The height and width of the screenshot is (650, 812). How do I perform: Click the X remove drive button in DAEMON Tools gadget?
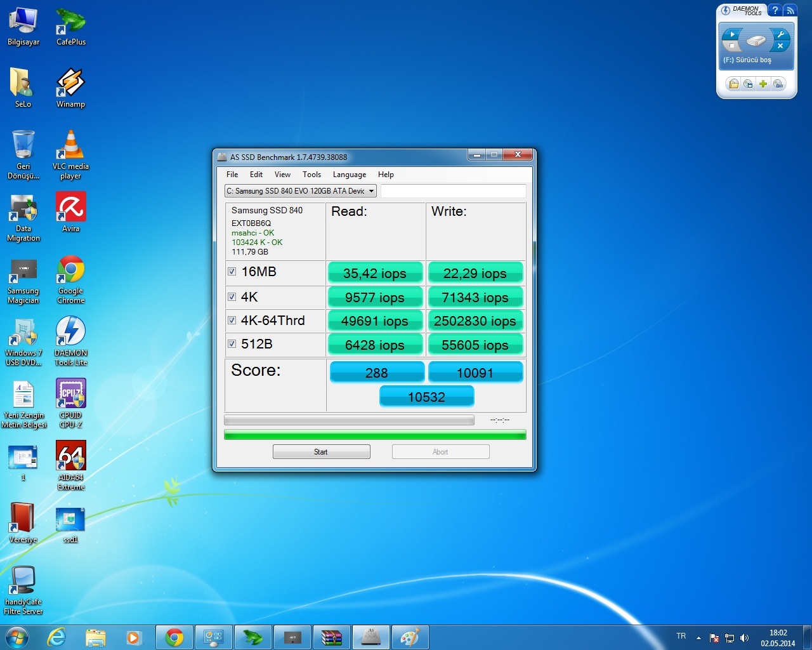(781, 46)
